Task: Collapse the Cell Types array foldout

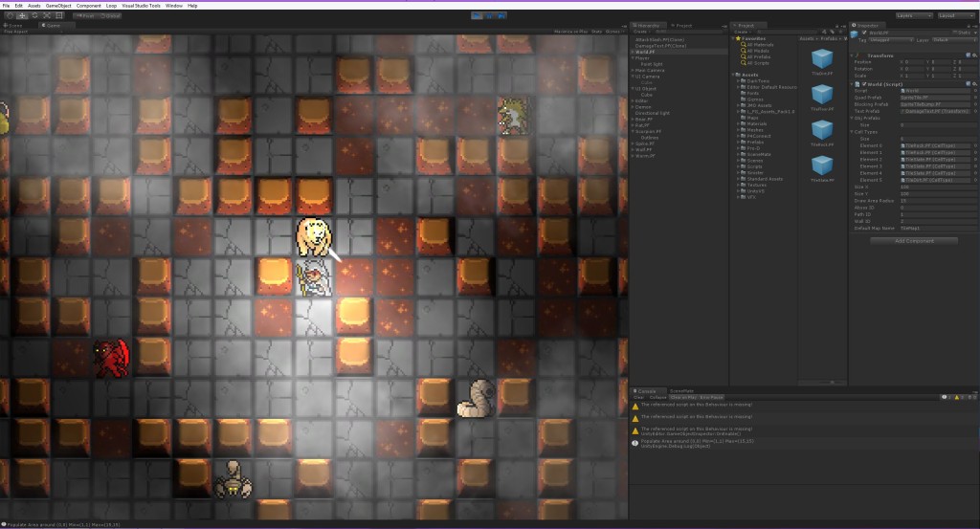Action: pos(852,132)
